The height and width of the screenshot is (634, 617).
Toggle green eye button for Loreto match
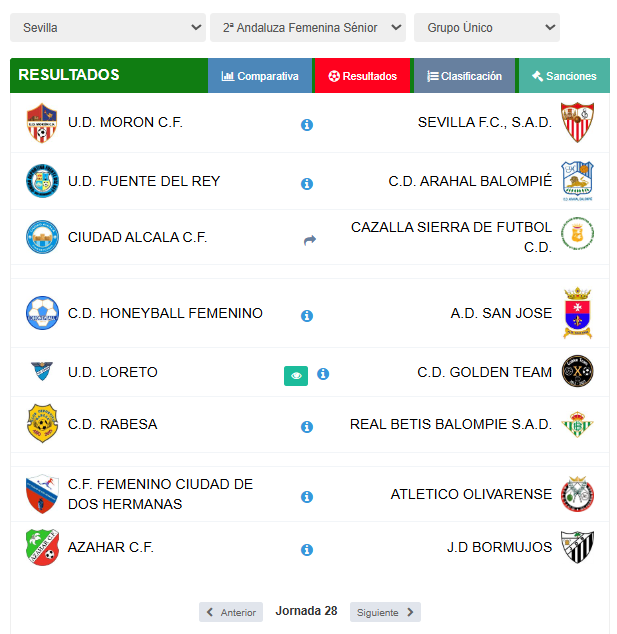[x=295, y=375]
